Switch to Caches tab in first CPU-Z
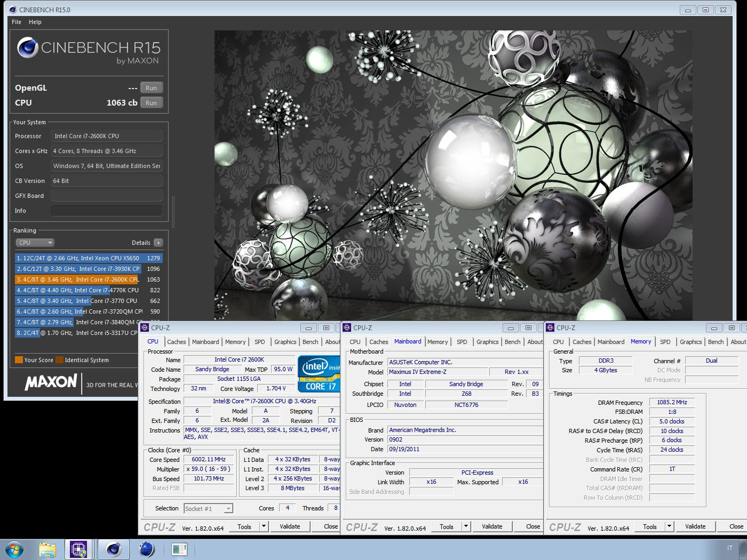Viewport: 747px width, 560px height. click(176, 342)
